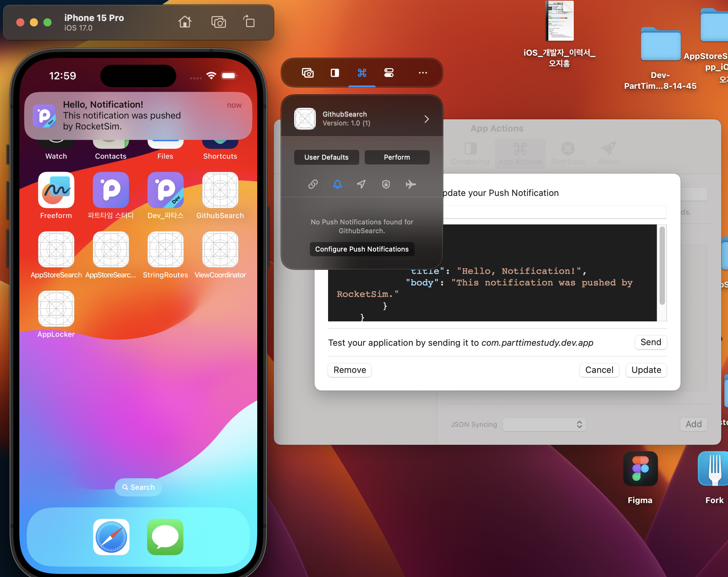Image resolution: width=728 pixels, height=577 pixels.
Task: Click the Send button
Action: [650, 342]
